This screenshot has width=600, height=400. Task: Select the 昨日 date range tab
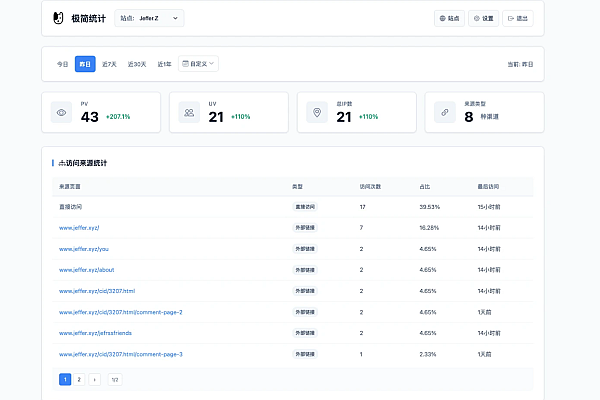(85, 64)
